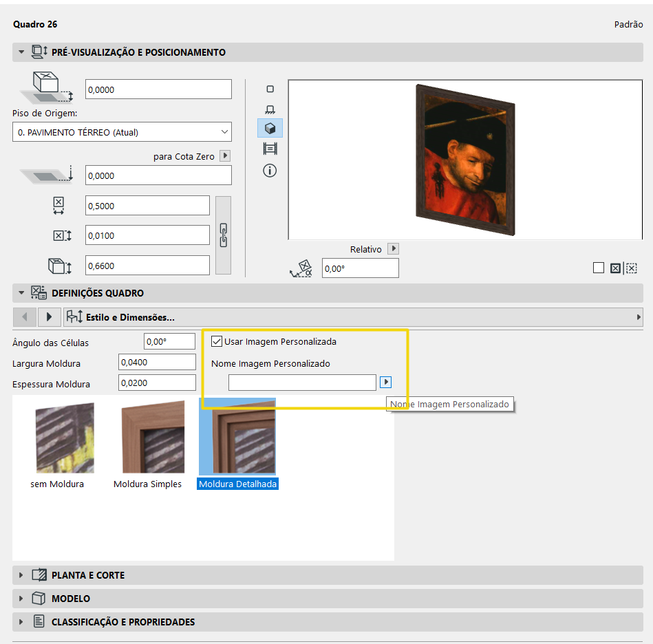Select the 2D symbol preview icon
653x644 pixels.
pyautogui.click(x=270, y=89)
